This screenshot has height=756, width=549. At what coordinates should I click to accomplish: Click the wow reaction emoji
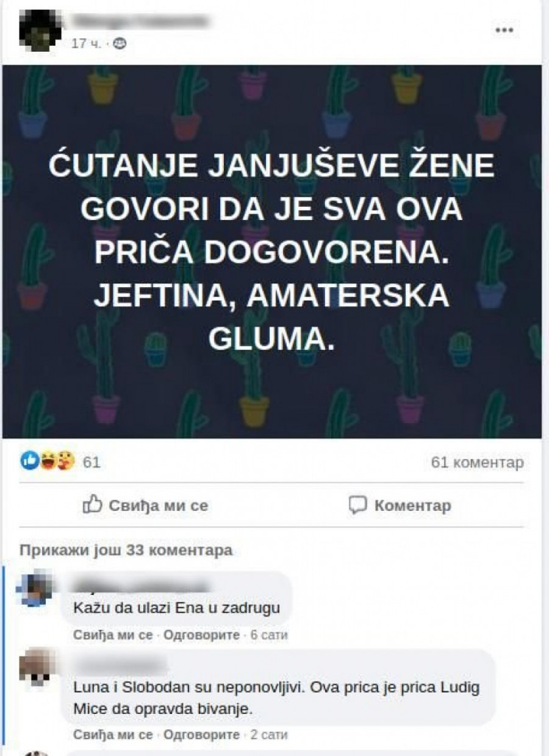[x=65, y=462]
